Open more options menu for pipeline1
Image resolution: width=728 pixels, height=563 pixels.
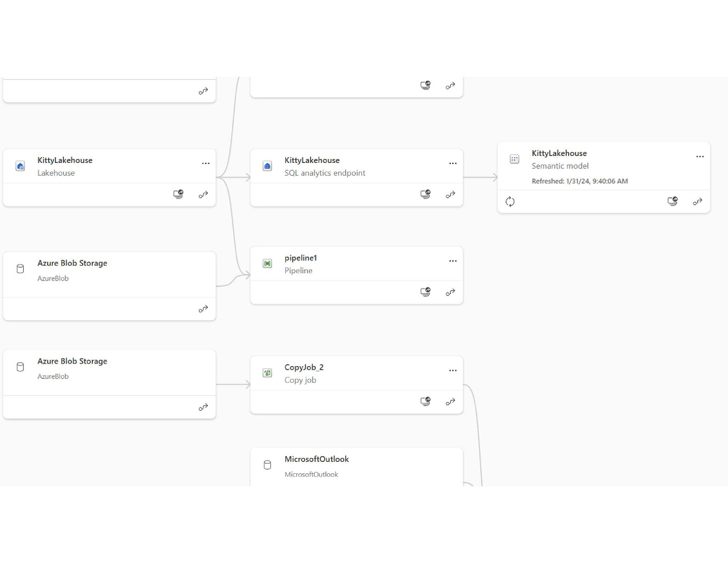(453, 261)
